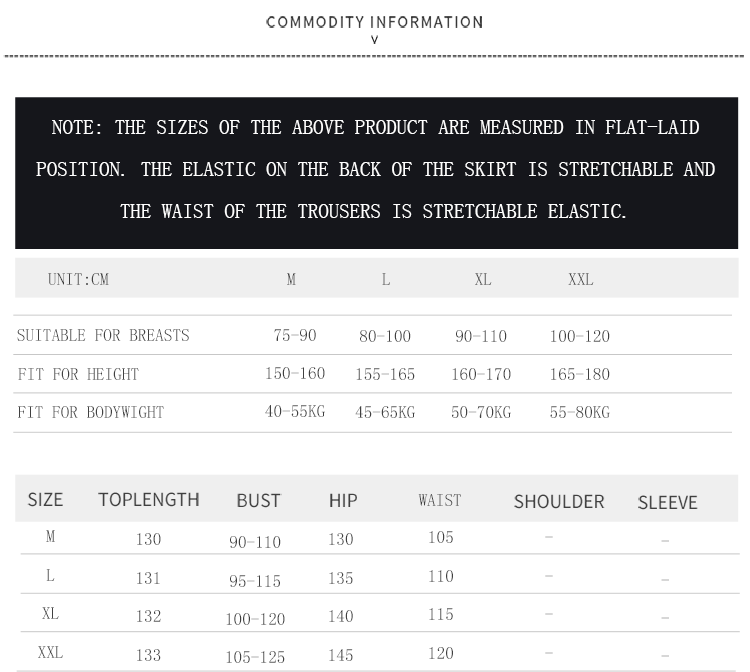Click the Fit For Height row label
The image size is (750, 672).
point(78,374)
